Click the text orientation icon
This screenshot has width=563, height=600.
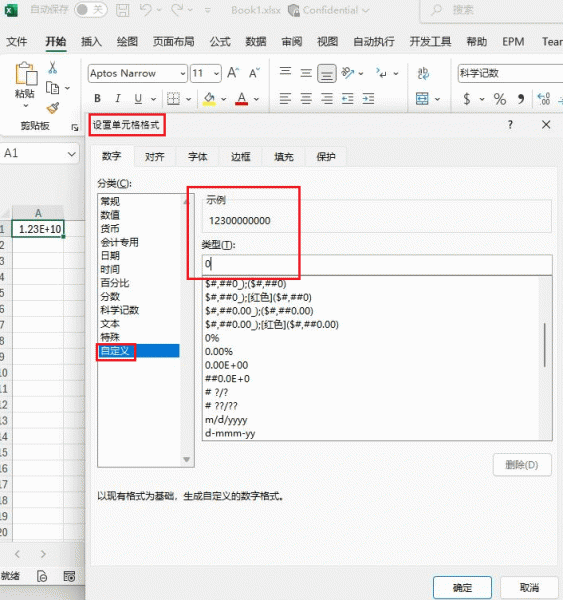348,72
